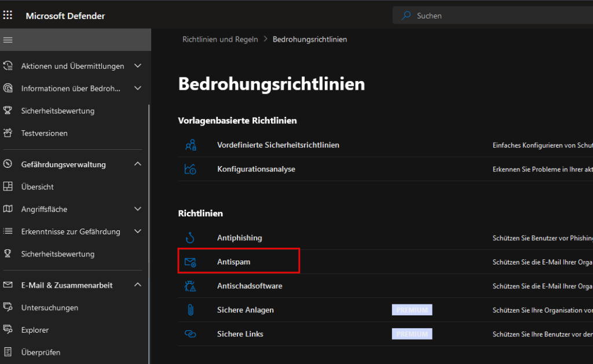Viewport: 593px width, 364px height.
Task: Click the E-Mail & Zusammenarbeit envelope icon
Action: [8, 285]
